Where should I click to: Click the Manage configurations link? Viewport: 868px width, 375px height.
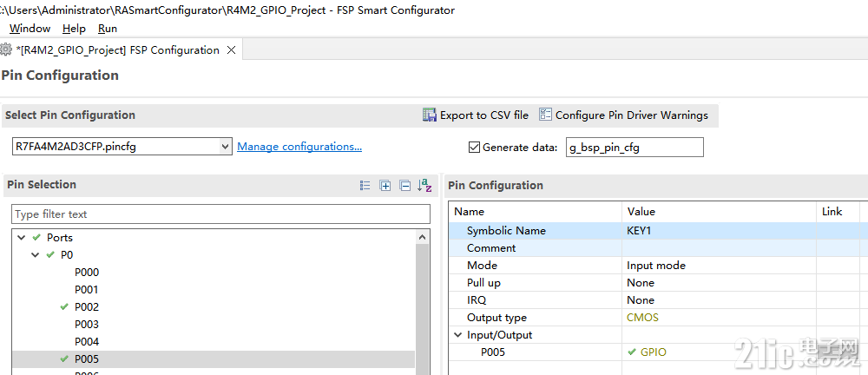pyautogui.click(x=299, y=147)
